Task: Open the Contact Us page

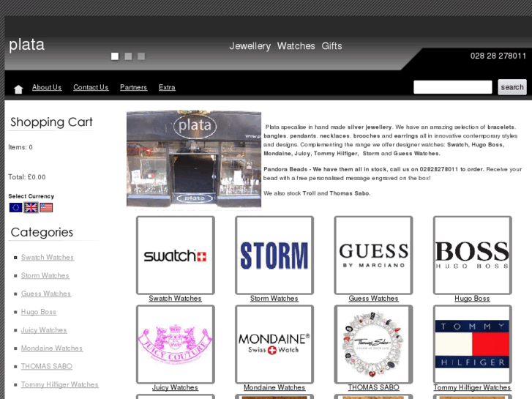Action: pyautogui.click(x=91, y=87)
